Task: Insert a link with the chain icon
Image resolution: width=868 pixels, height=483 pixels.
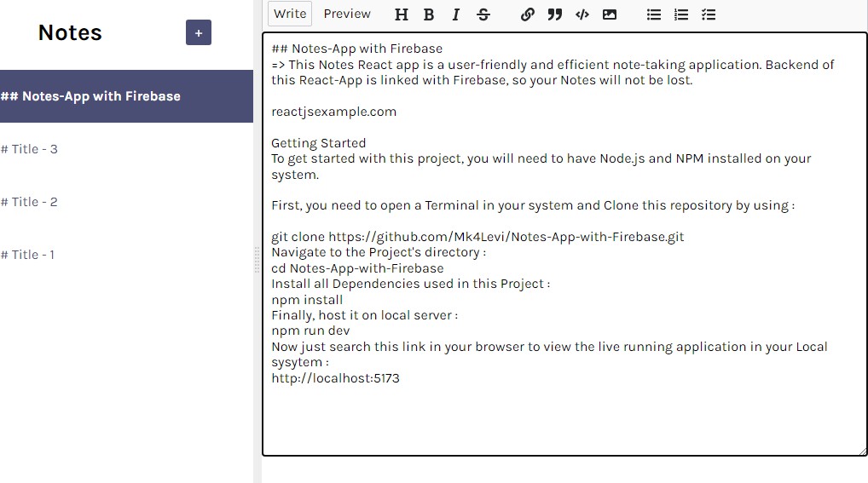Action: [528, 14]
